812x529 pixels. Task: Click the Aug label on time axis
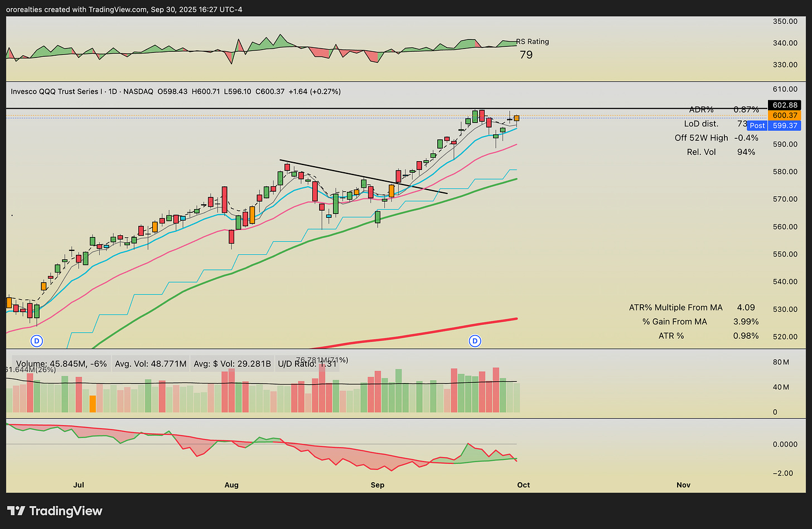[231, 485]
